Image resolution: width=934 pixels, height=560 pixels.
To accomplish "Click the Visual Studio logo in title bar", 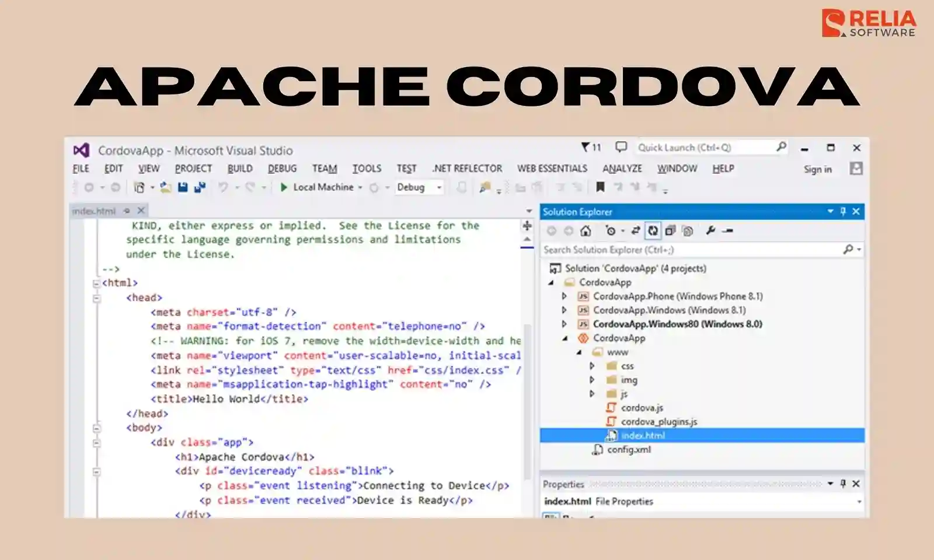I will coord(81,150).
